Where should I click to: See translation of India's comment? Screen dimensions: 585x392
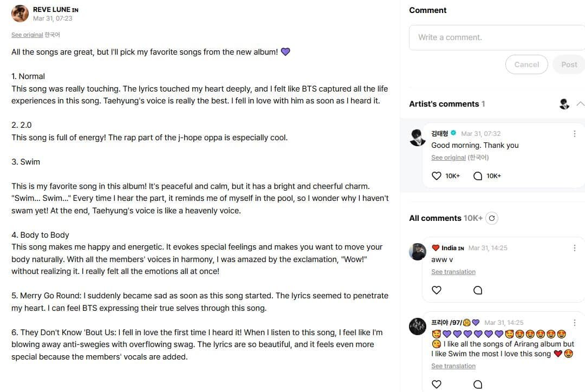[x=453, y=272]
